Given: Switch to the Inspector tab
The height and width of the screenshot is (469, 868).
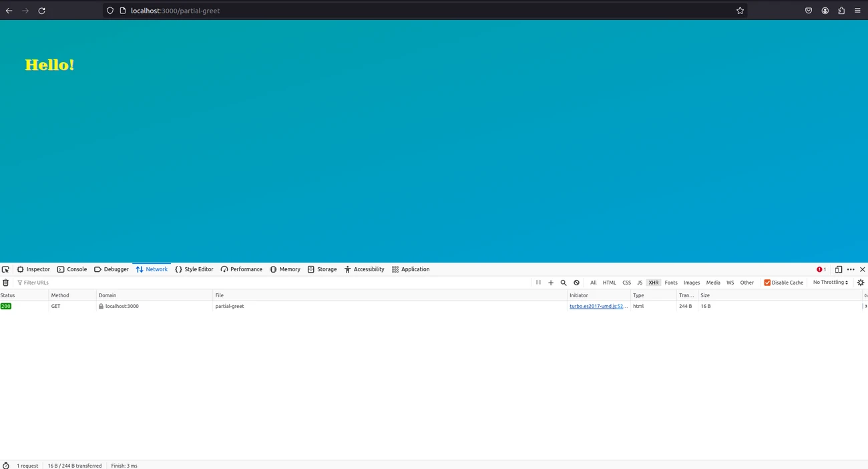Looking at the screenshot, I should pos(33,269).
